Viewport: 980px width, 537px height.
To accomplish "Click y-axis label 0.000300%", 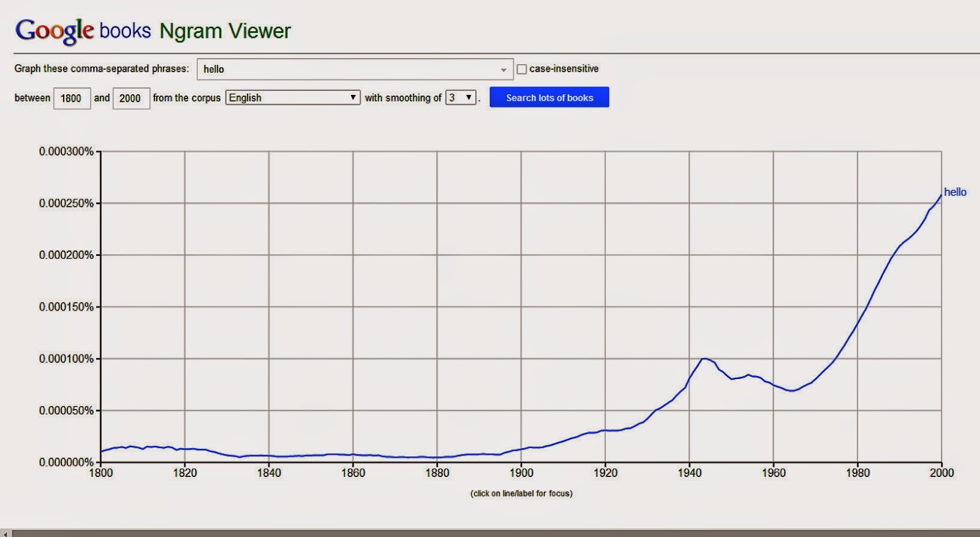I will [x=66, y=151].
